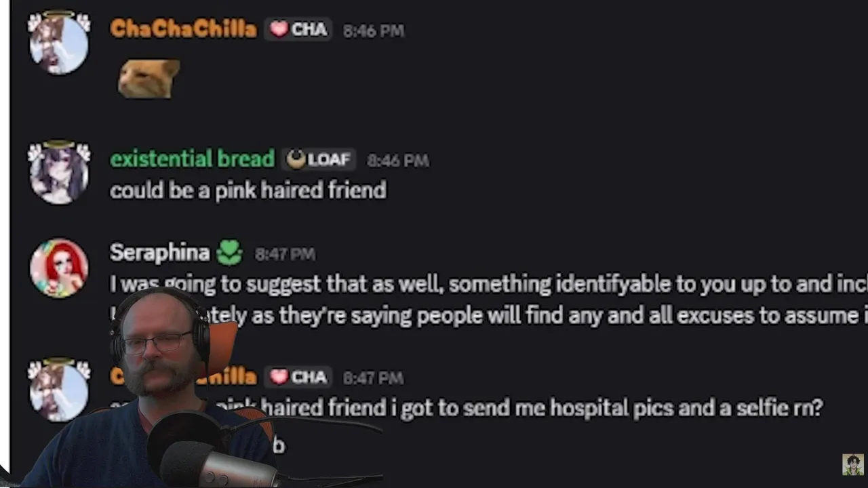
Task: Click Seraphina's red-haired avatar
Action: click(59, 268)
